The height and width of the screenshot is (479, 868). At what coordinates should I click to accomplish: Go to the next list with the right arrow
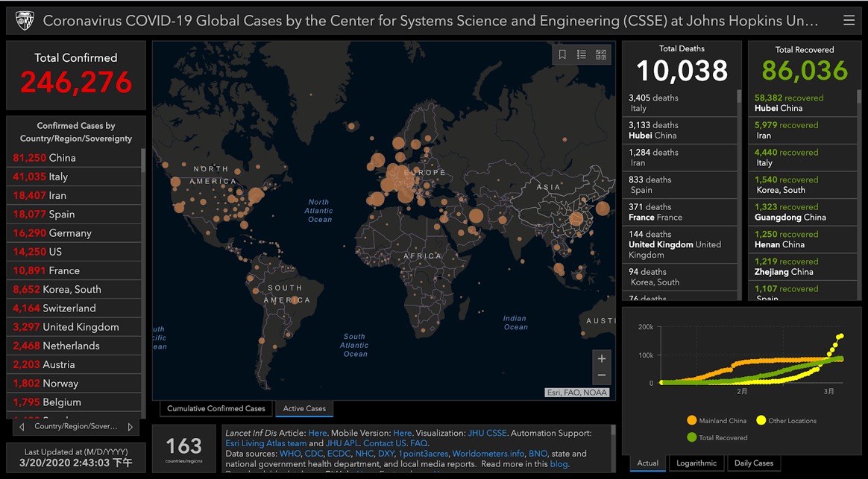(130, 426)
